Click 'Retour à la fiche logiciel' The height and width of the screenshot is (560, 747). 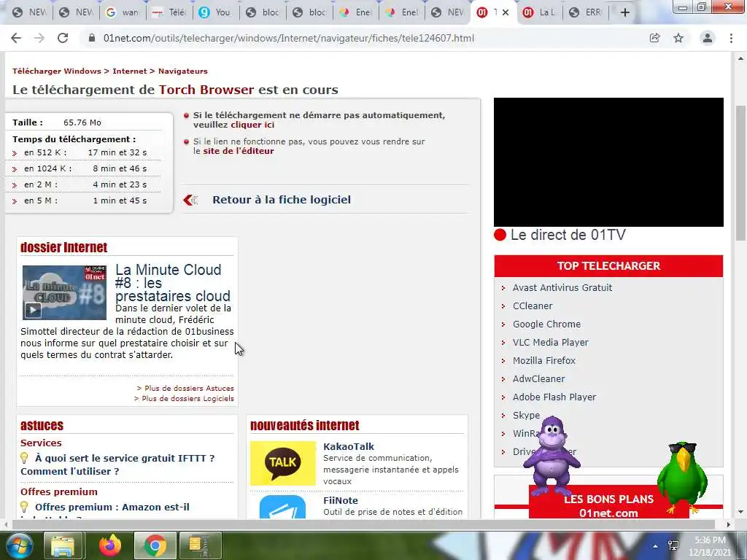pos(282,200)
